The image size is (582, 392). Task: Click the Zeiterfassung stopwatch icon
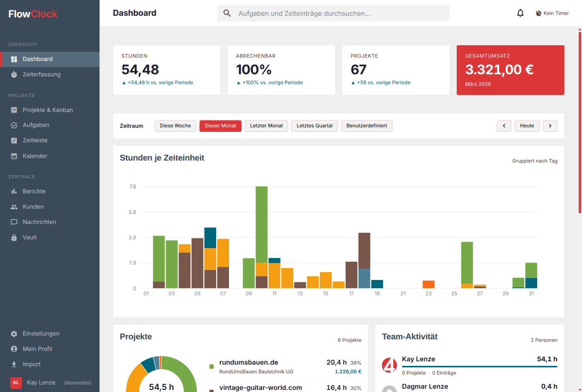pos(14,75)
